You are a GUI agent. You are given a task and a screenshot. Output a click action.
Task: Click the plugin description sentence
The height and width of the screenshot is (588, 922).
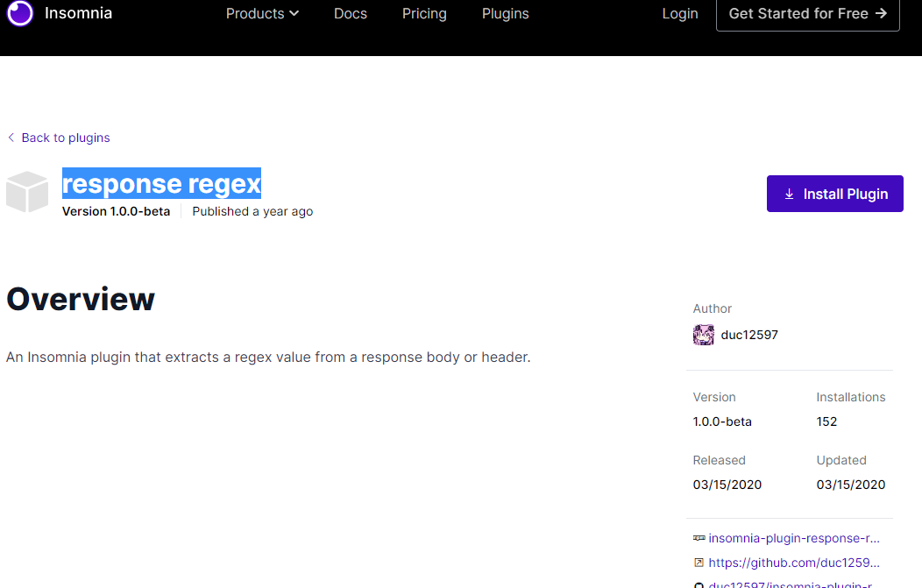[x=268, y=357]
